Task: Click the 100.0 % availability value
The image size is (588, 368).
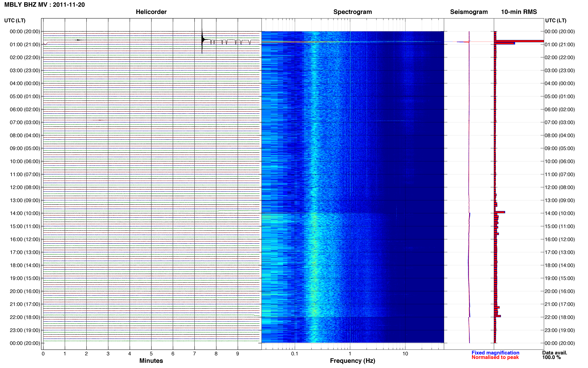Action: click(x=551, y=357)
